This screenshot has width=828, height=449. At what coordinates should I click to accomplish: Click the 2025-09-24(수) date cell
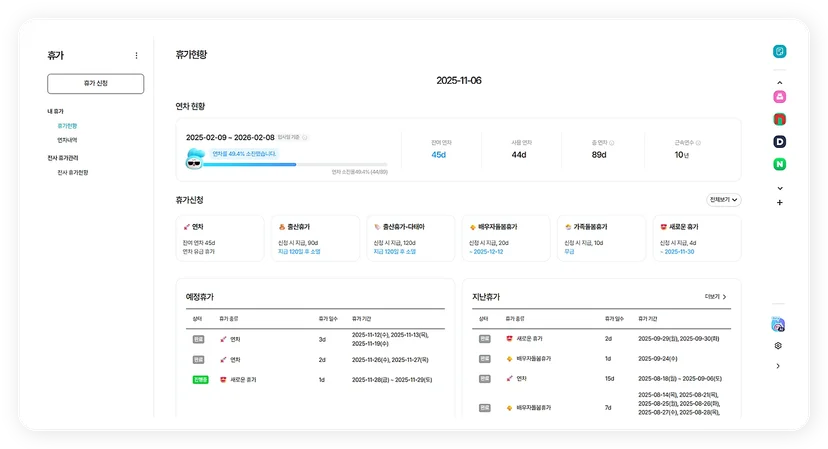[x=657, y=359]
